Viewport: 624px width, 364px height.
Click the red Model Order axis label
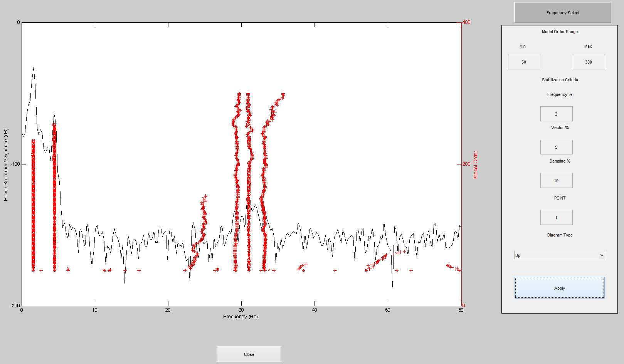coord(475,164)
